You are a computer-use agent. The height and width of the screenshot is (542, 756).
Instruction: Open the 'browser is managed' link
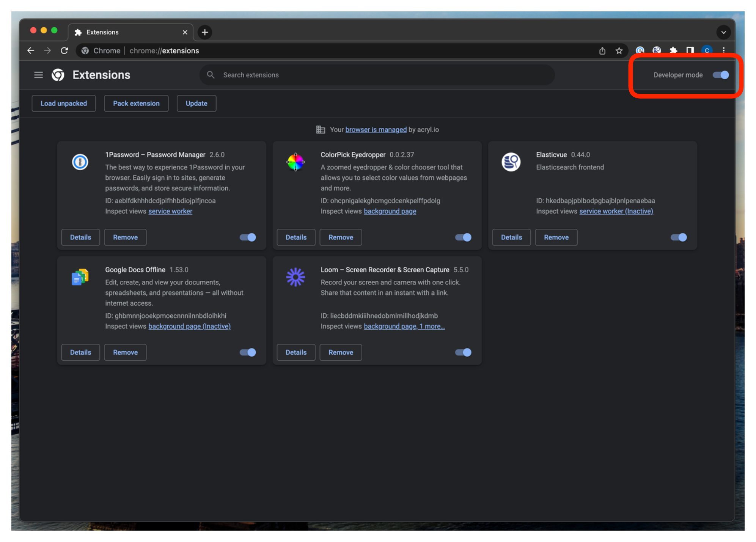[376, 130]
